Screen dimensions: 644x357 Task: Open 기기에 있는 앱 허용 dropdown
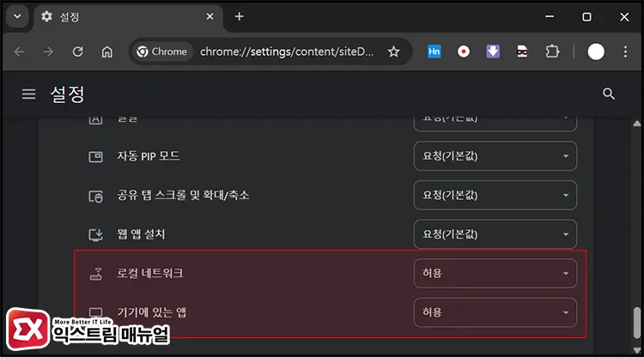coord(495,312)
